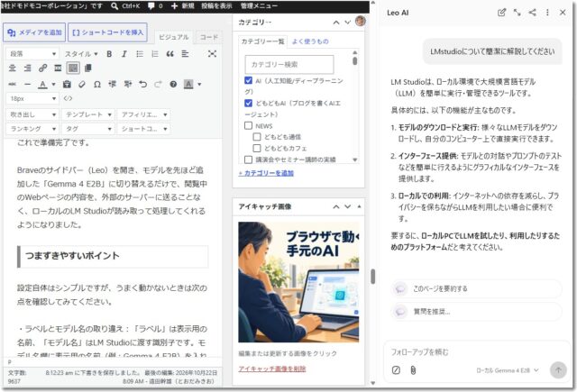Open the ショートコ... dropdown

pos(143,129)
